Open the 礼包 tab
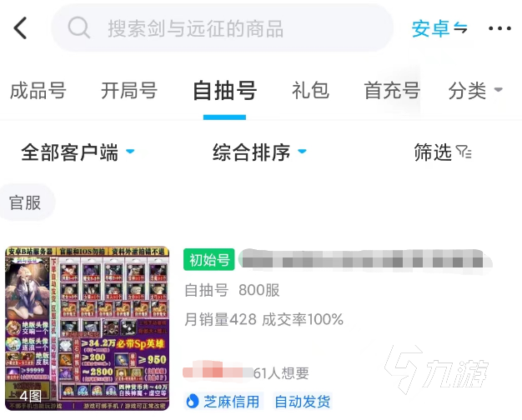 [x=310, y=91]
